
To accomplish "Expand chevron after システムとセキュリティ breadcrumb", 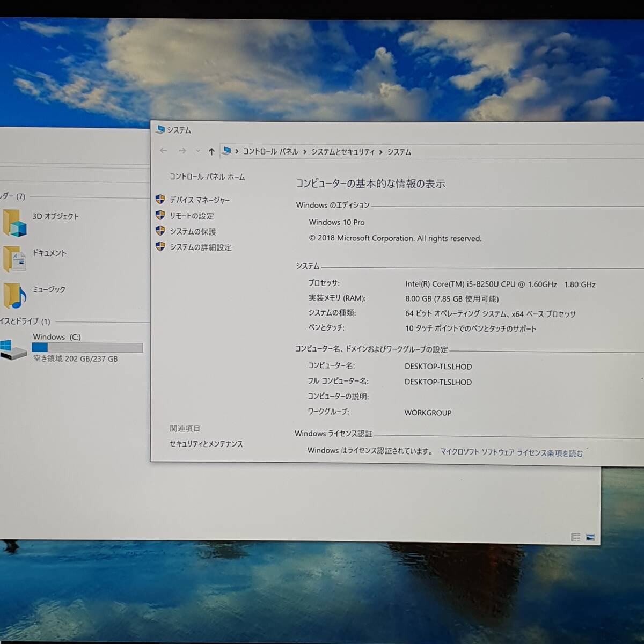I will tap(381, 152).
